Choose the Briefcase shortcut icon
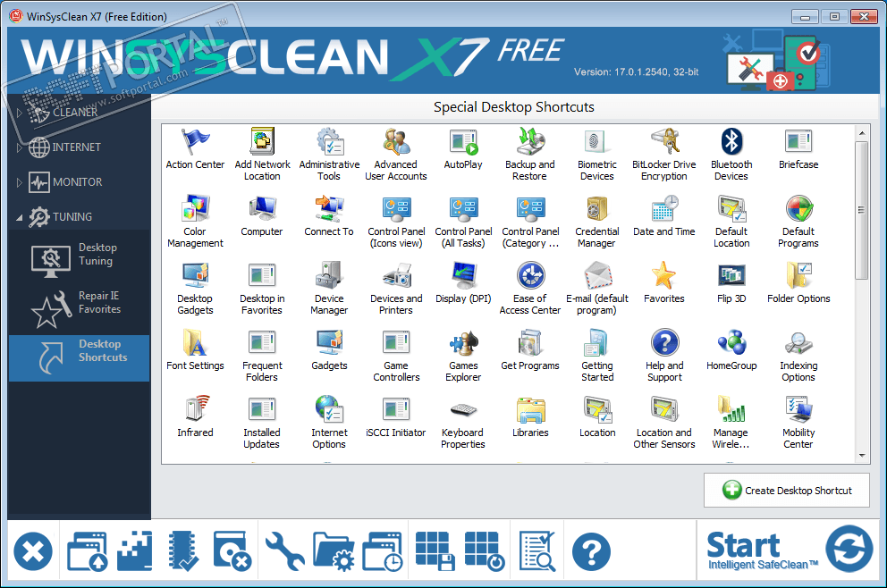 798,148
